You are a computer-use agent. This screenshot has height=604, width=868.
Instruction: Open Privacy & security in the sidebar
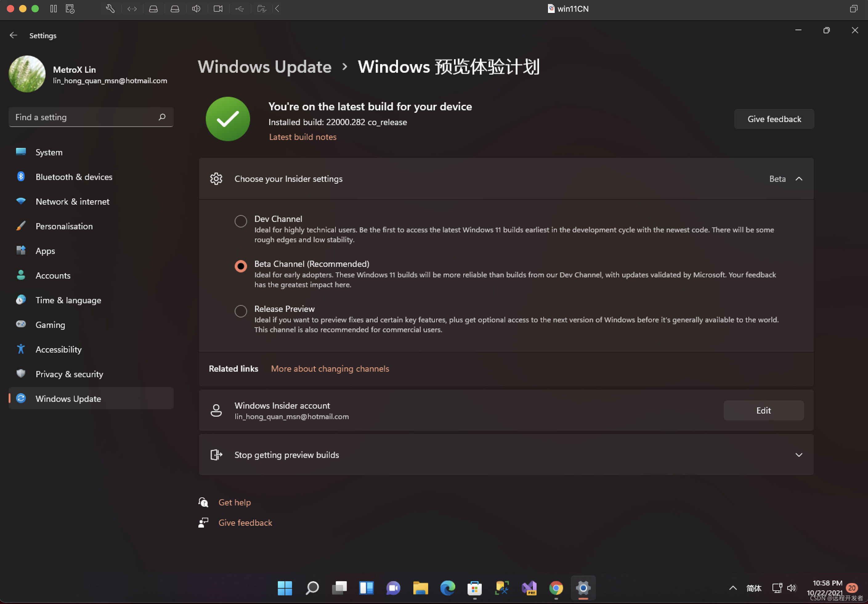pyautogui.click(x=69, y=374)
